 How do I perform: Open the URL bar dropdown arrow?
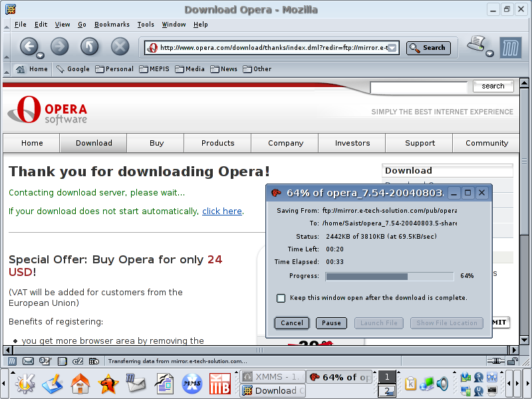coord(392,48)
